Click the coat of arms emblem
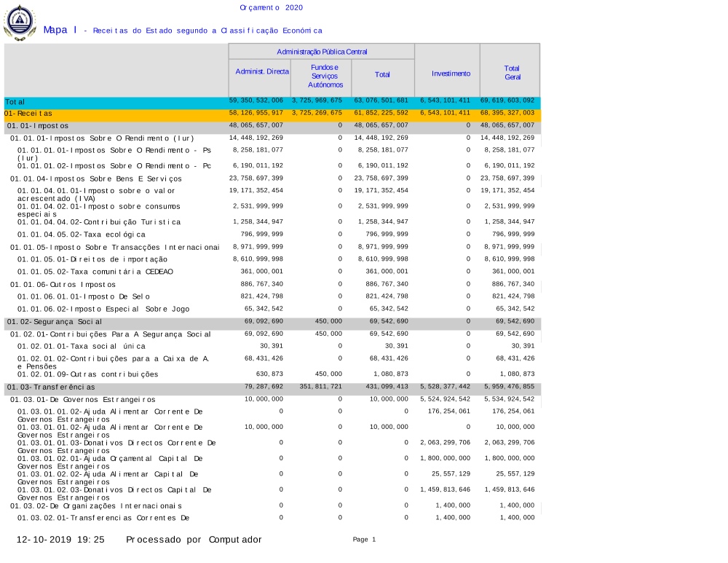This screenshot has width=728, height=563. click(x=20, y=22)
